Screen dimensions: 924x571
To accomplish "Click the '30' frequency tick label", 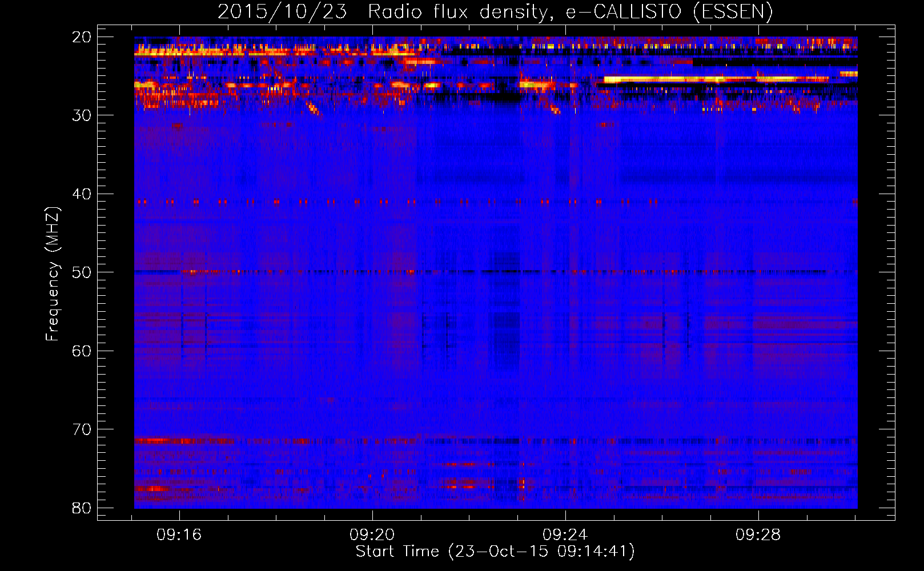I will [82, 115].
